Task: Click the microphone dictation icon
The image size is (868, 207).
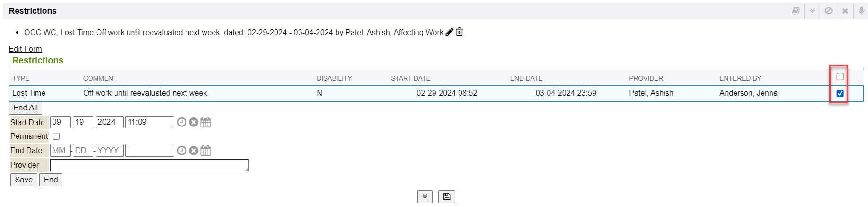Action: [861, 11]
